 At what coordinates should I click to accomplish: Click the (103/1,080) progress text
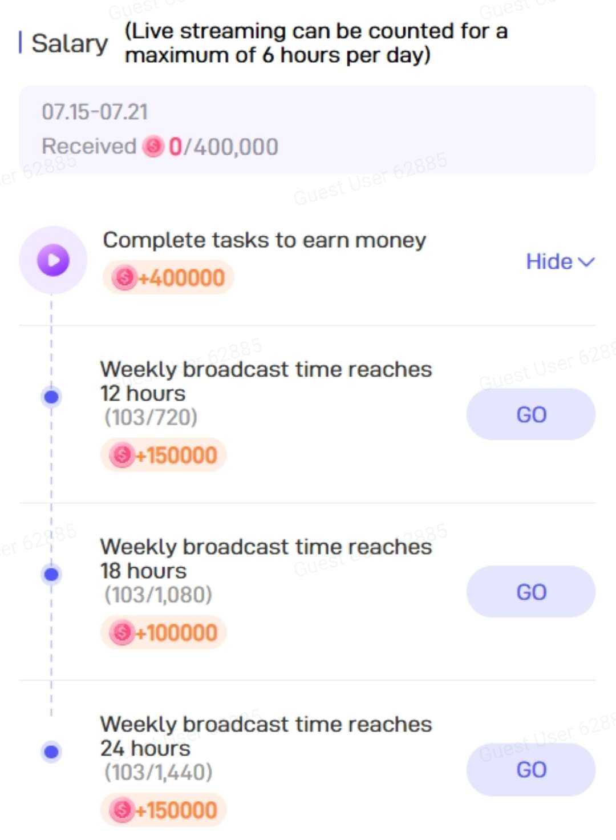[158, 595]
